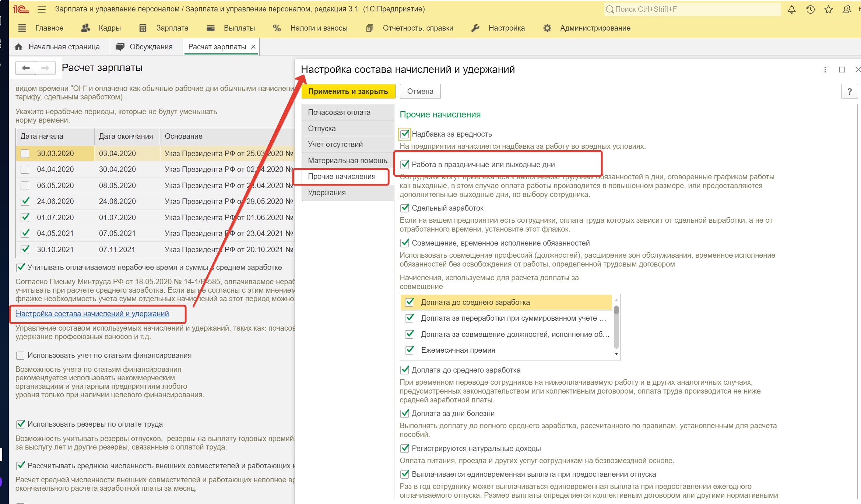Toggle единовременная выплата при предоставлении отпуска checkbox
861x504 pixels.
405,474
